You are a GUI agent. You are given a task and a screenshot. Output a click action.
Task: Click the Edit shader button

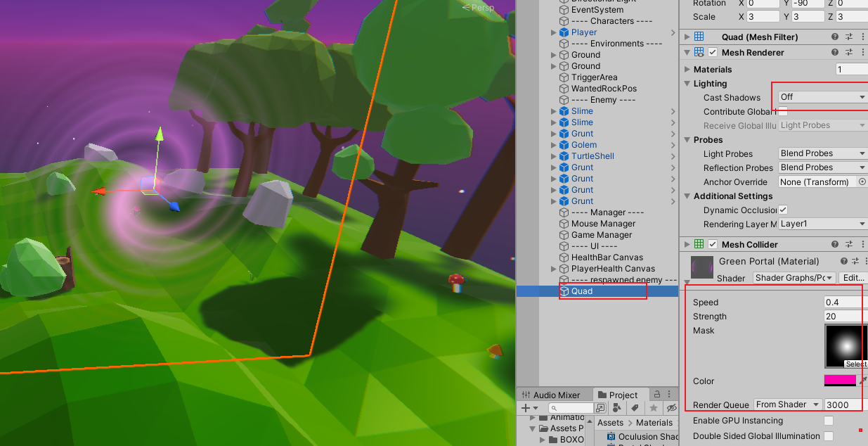[x=853, y=278]
